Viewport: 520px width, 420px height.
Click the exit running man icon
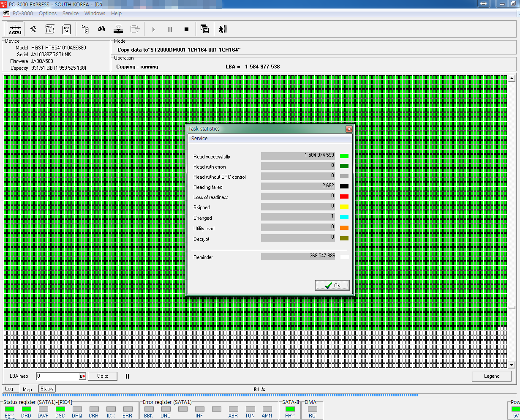(223, 29)
